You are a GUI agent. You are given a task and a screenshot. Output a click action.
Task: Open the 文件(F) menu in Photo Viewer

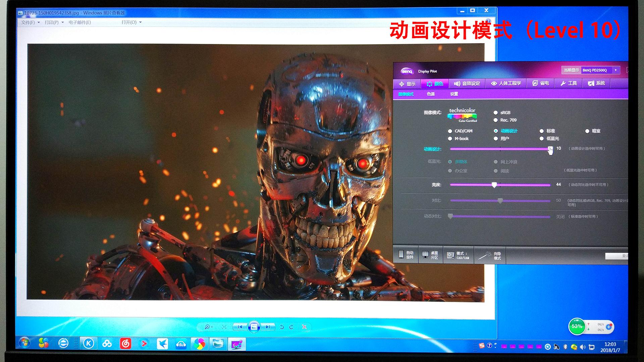pos(28,22)
